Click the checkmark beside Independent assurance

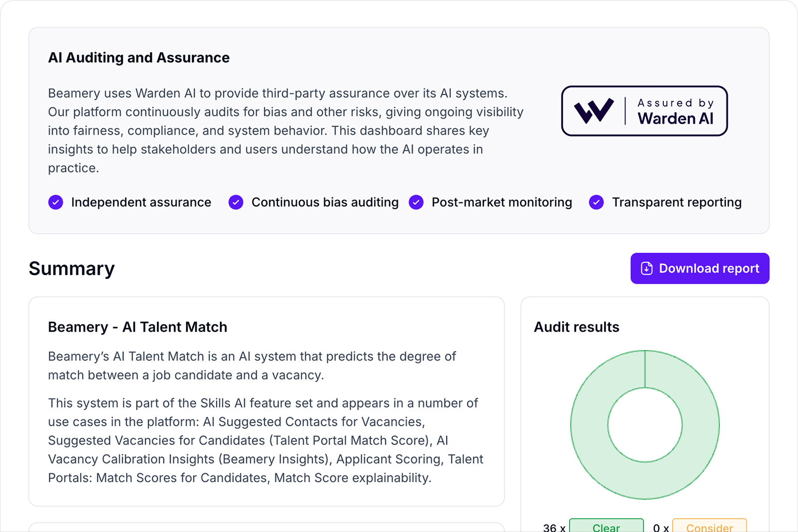[56, 202]
